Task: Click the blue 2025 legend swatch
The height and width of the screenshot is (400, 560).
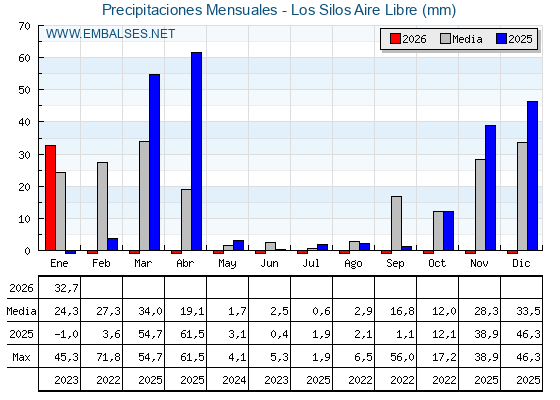Action: pos(501,39)
